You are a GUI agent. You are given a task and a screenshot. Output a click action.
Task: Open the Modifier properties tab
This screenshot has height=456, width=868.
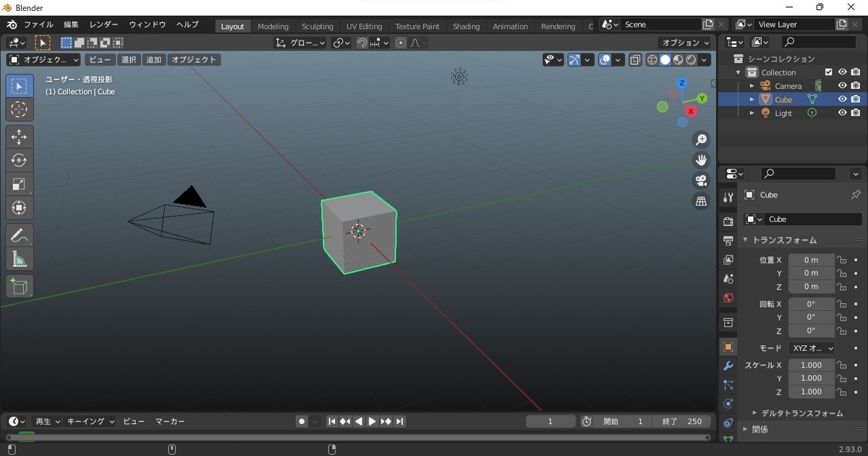tap(728, 366)
